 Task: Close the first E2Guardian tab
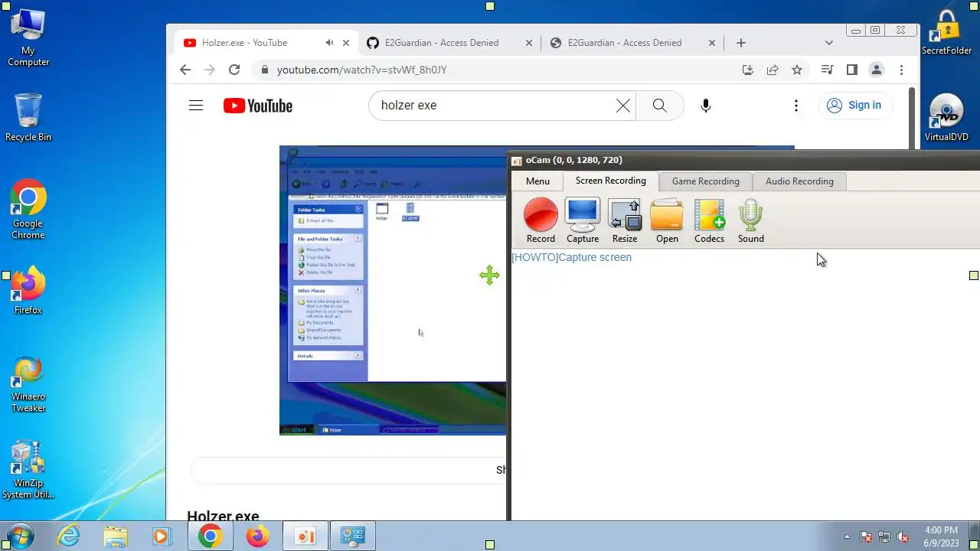coord(529,43)
